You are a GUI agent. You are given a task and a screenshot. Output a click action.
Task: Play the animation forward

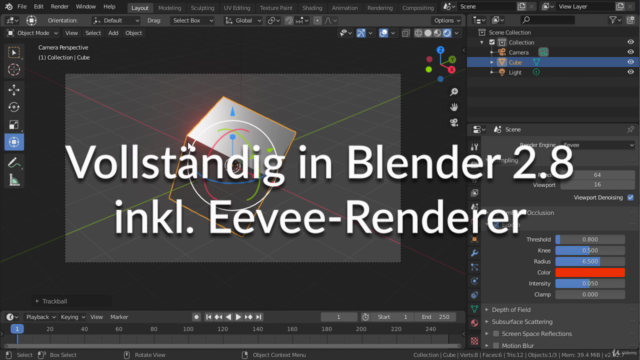click(238, 317)
